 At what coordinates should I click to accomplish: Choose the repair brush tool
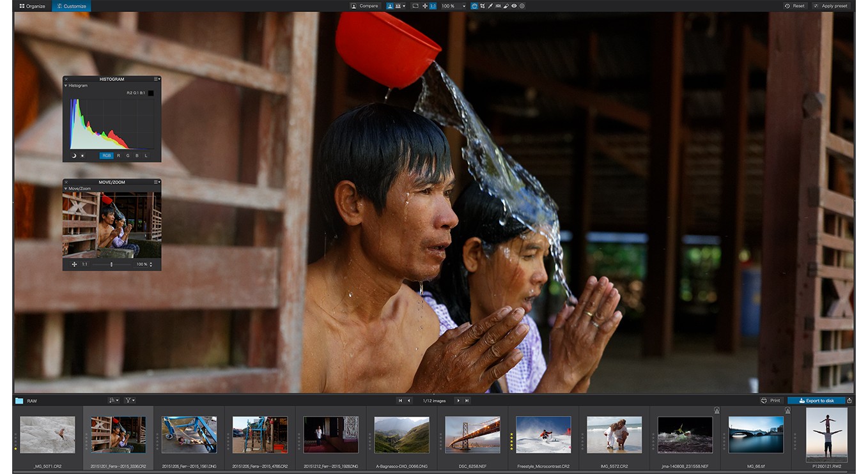[x=506, y=6]
